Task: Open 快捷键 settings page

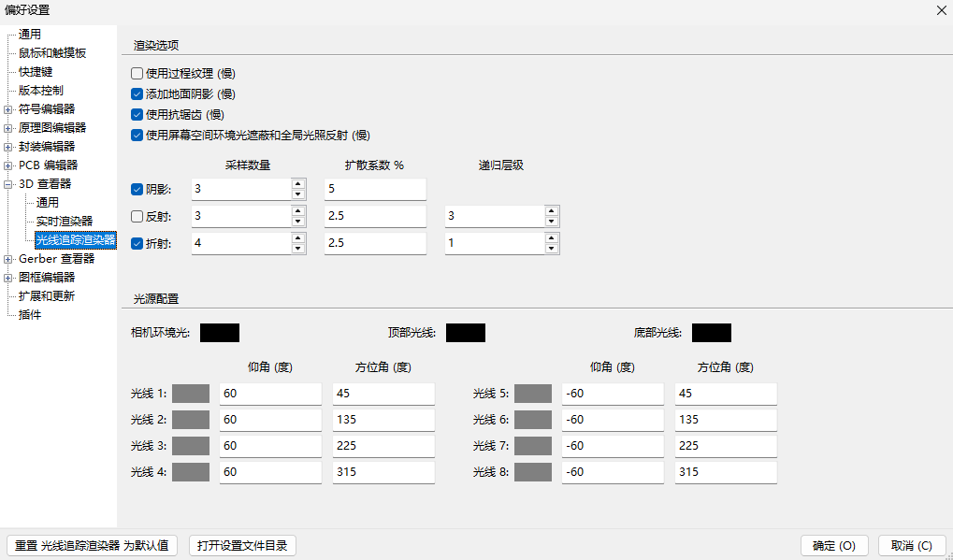Action: click(x=36, y=72)
